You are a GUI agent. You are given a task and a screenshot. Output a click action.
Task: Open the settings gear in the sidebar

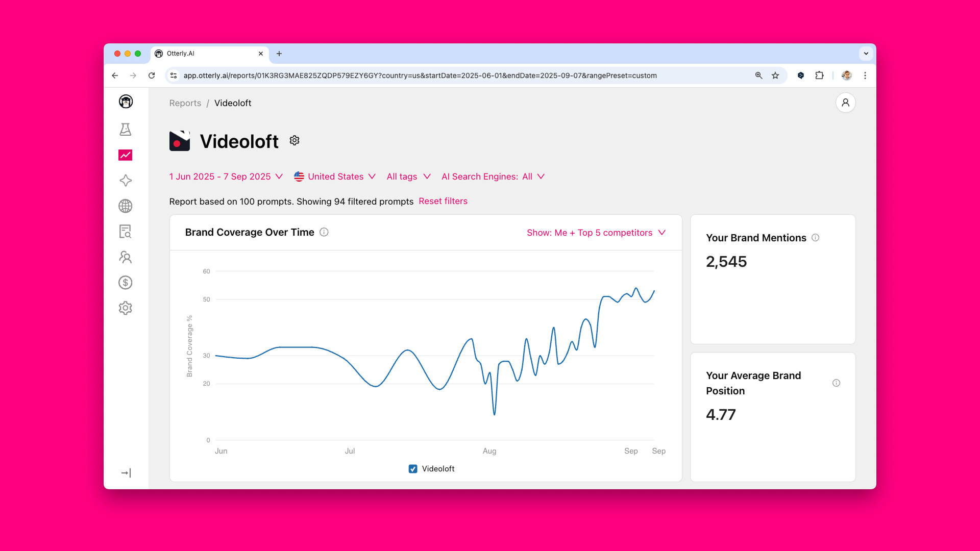[126, 308]
